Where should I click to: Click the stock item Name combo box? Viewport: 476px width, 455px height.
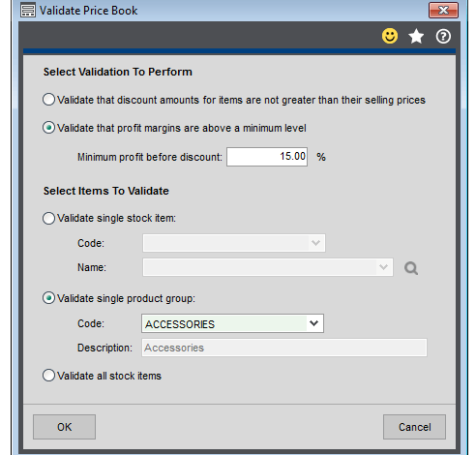[x=268, y=267]
